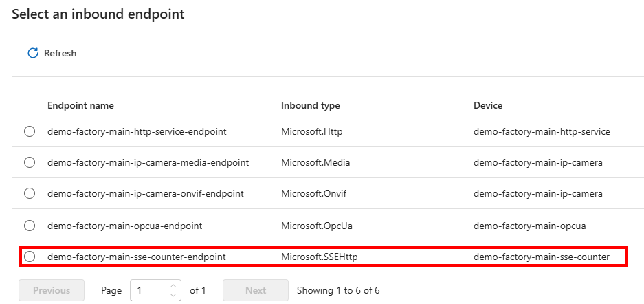Click the Refresh button label

click(60, 53)
